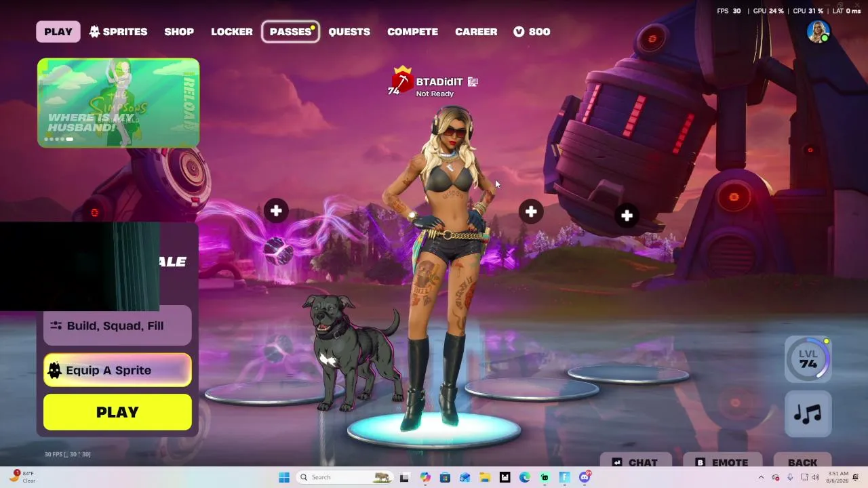
Task: Open the Microsoft Store taskbar icon
Action: (445, 477)
